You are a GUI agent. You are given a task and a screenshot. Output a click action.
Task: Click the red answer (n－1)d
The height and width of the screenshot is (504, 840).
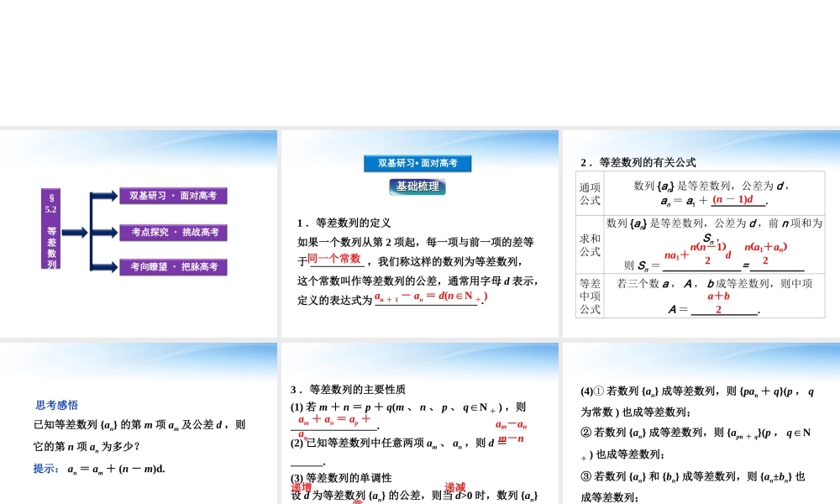pyautogui.click(x=732, y=199)
